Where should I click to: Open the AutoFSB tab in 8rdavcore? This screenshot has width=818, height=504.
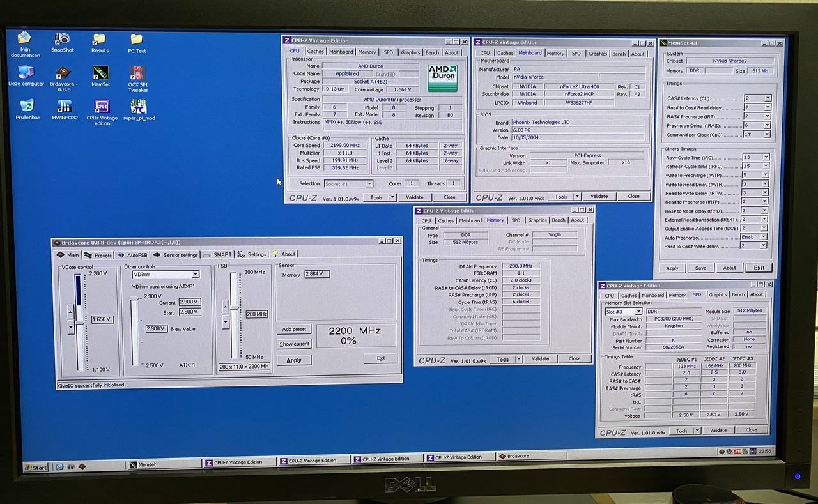[x=132, y=255]
